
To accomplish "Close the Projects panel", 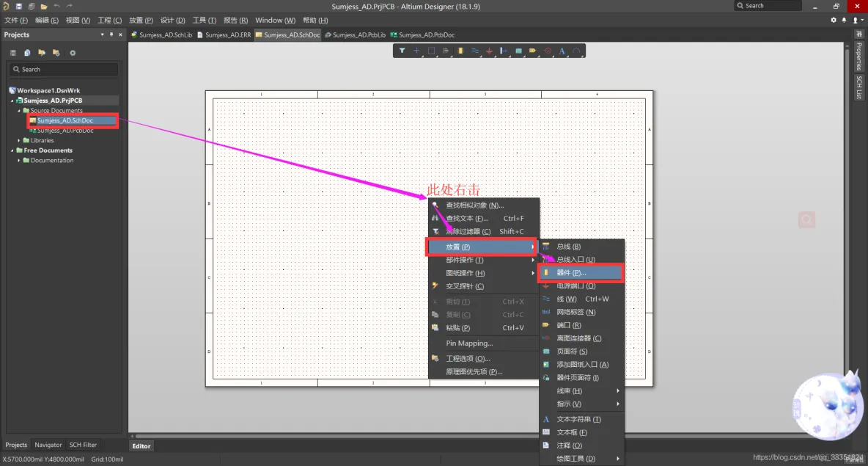I will (x=120, y=34).
